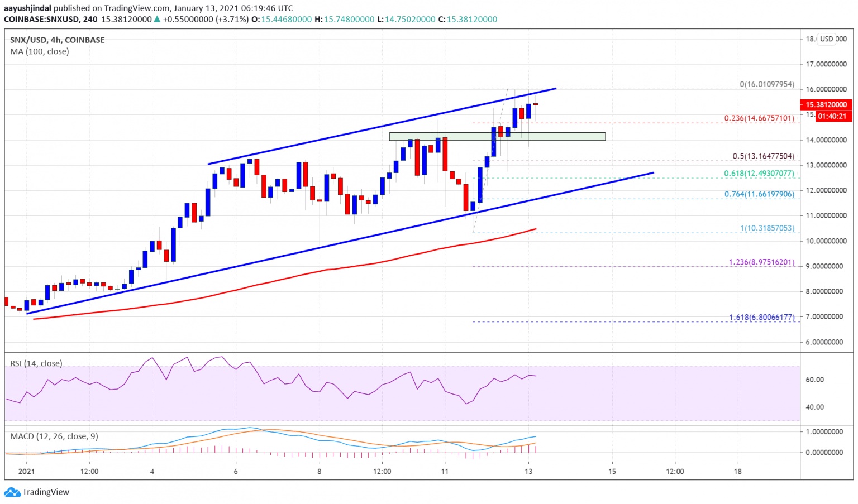Click the green up-arrow beside the header price

tap(157, 19)
